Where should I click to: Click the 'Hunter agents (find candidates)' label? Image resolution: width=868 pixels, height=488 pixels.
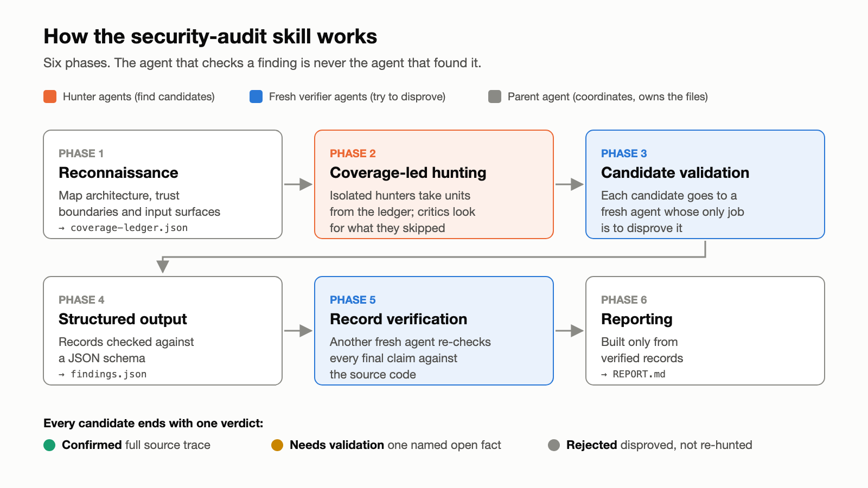coord(139,97)
